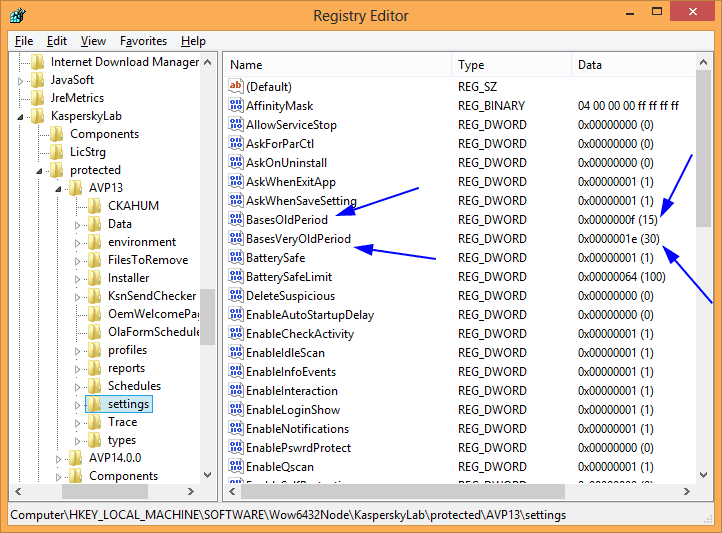Click the 0x0000000f (15) data value

pos(617,220)
